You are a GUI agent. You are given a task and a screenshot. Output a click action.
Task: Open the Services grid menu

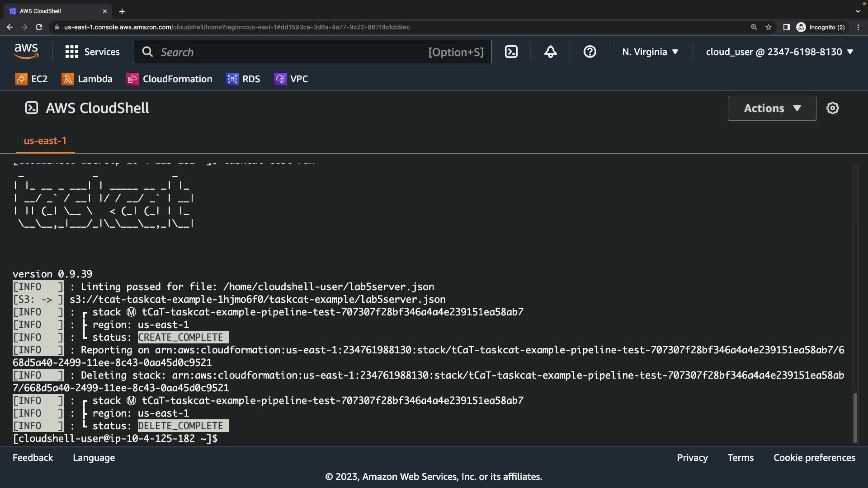coord(92,52)
